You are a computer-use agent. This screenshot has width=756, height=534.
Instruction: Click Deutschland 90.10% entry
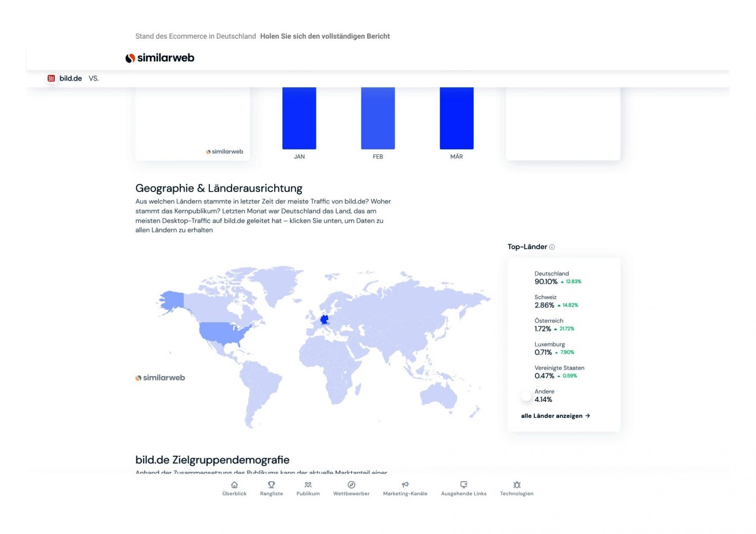558,278
